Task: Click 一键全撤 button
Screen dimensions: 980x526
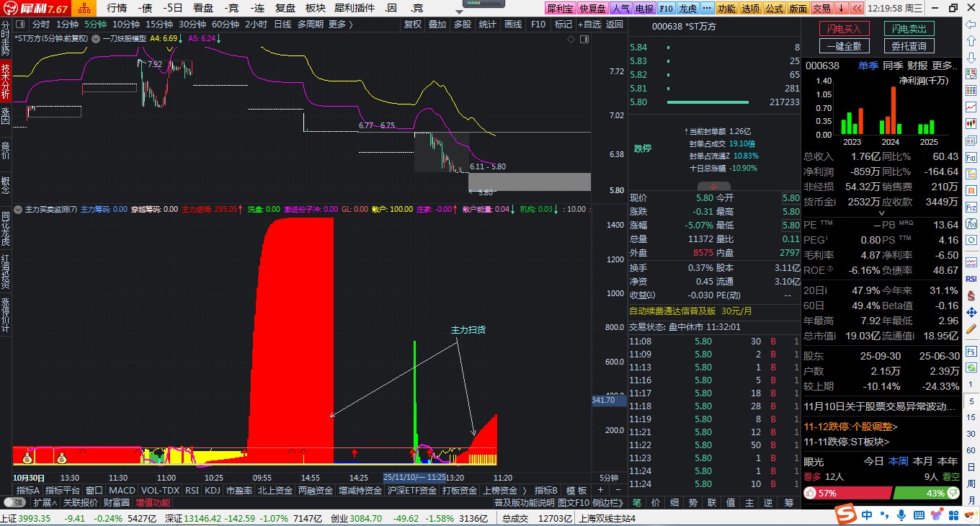Action: pyautogui.click(x=845, y=46)
